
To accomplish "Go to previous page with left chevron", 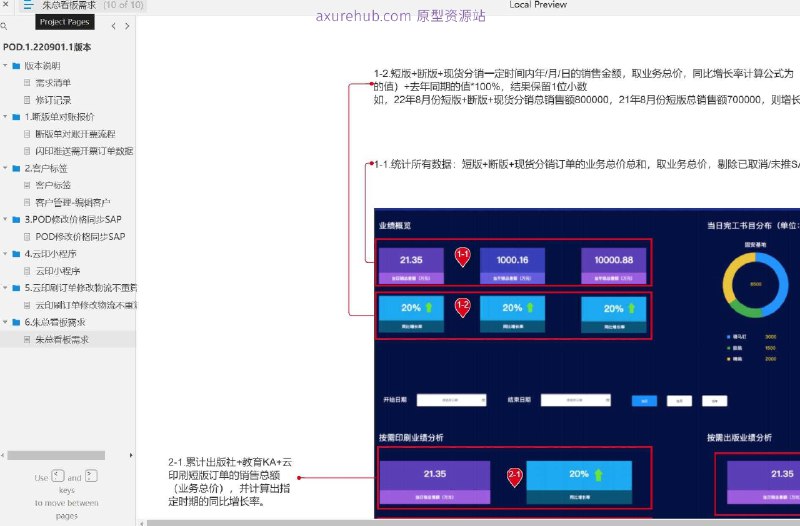I will (113, 26).
